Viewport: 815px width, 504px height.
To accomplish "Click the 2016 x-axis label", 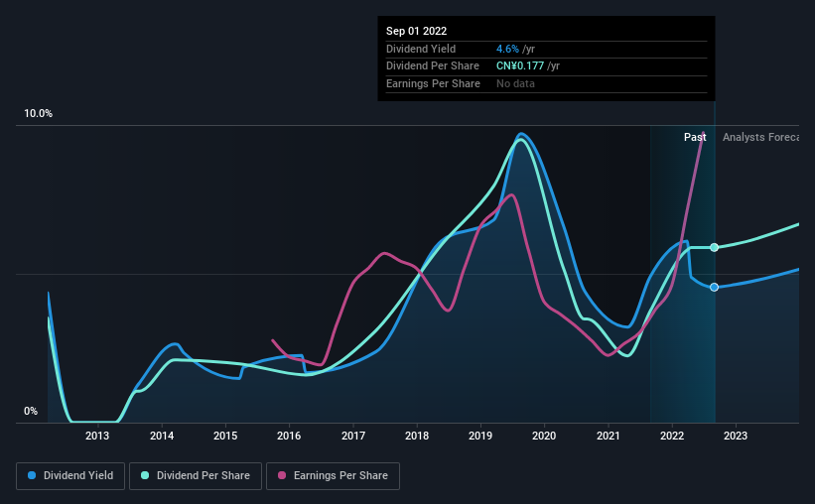I will [289, 436].
